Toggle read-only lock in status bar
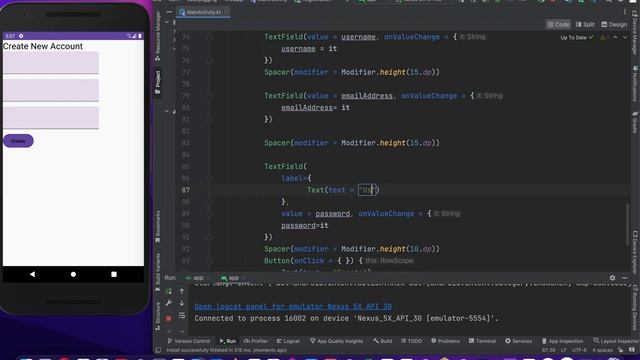 pyautogui.click(x=621, y=350)
